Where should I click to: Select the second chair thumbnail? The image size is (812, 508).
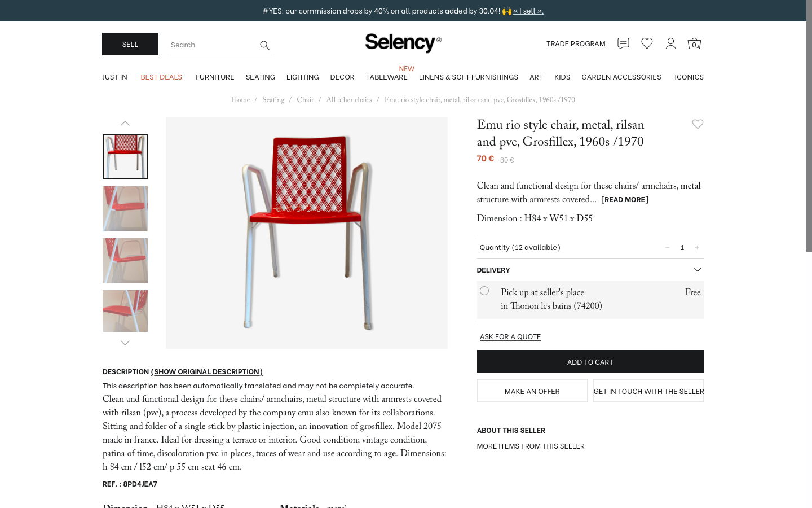(x=125, y=209)
